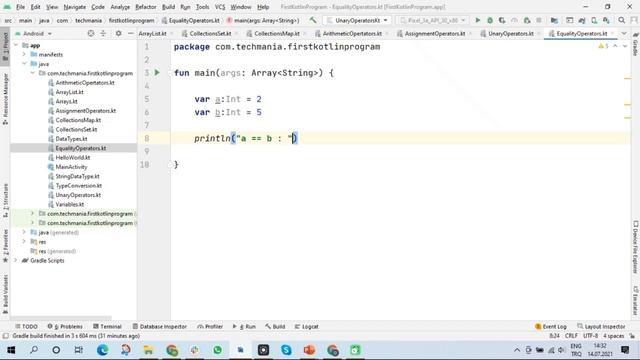Screen dimensions: 640x360
Task: Hide the Project panel with minus icon
Action: coord(131,33)
